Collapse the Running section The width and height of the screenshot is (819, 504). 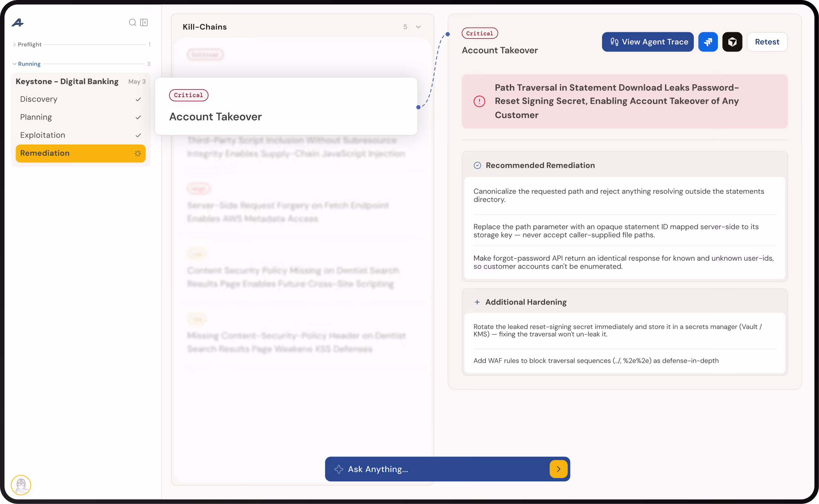pos(14,64)
